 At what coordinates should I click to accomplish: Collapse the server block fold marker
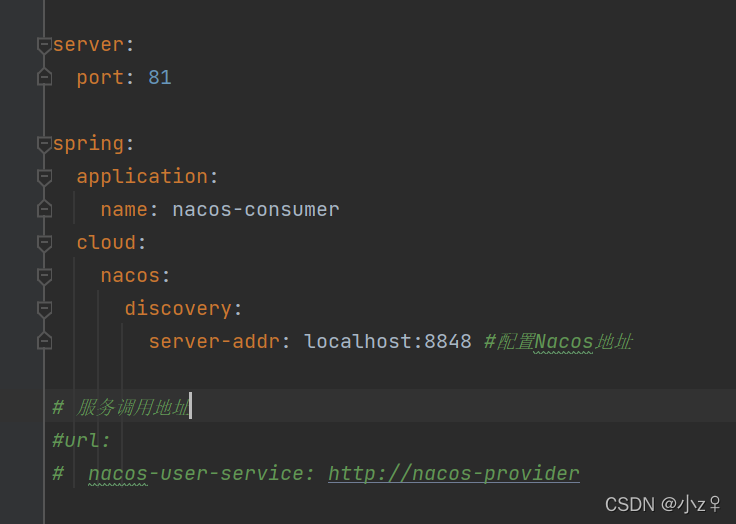[x=43, y=45]
